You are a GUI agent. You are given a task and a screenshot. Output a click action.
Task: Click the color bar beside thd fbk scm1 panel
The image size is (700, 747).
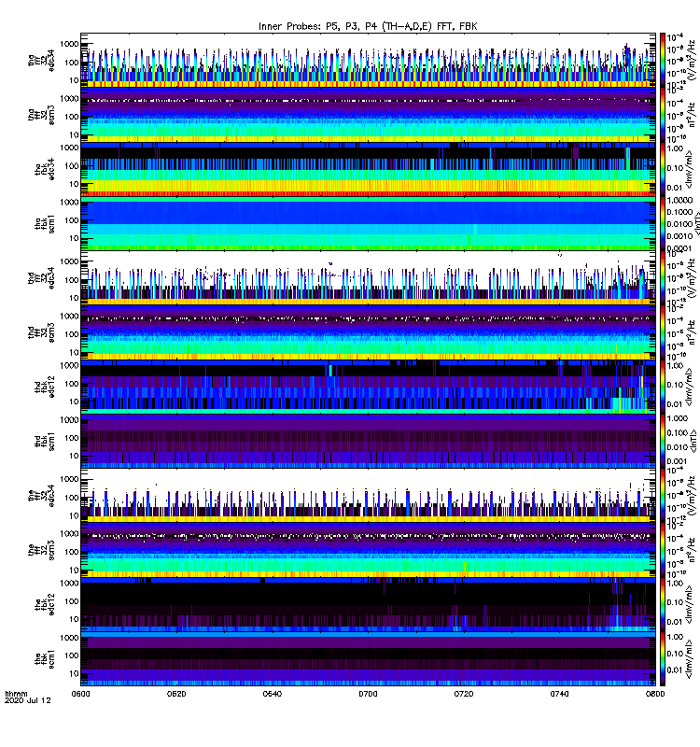[x=662, y=441]
